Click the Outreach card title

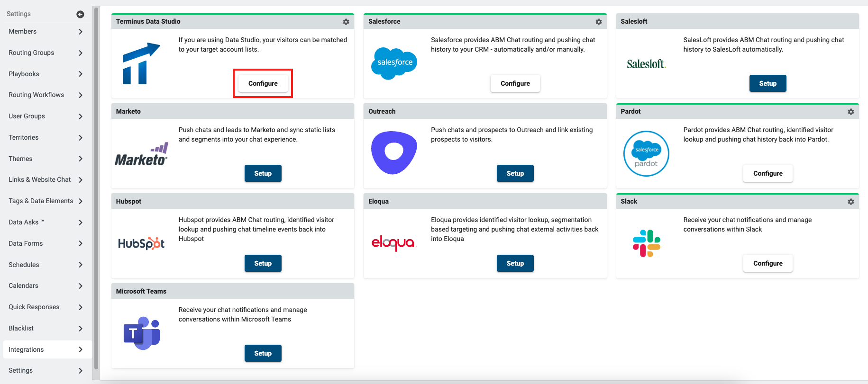coord(382,112)
